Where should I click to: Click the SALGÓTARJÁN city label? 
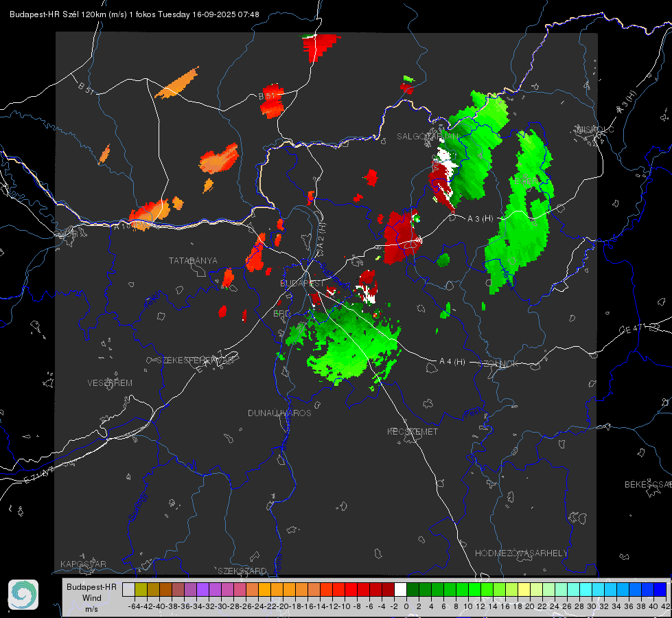coord(427,137)
